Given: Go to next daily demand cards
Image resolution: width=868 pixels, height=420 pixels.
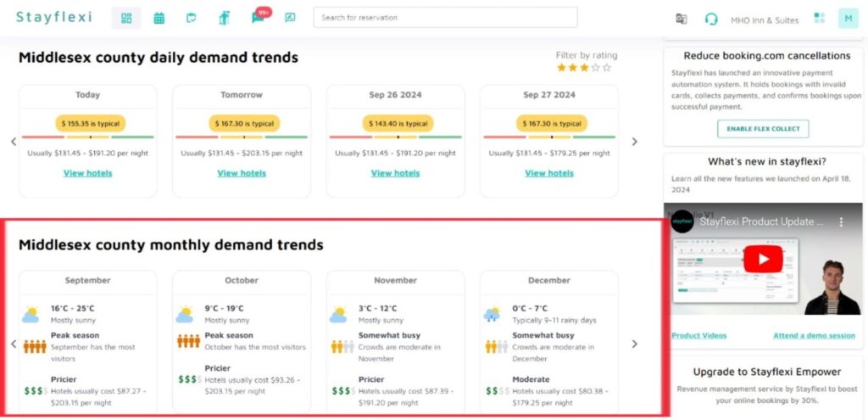Looking at the screenshot, I should click(x=634, y=142).
